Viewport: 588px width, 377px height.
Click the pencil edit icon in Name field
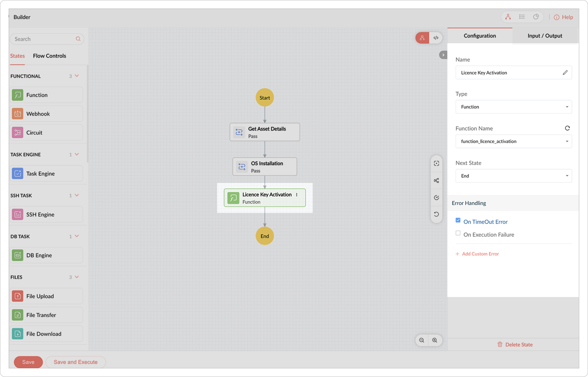tap(565, 73)
